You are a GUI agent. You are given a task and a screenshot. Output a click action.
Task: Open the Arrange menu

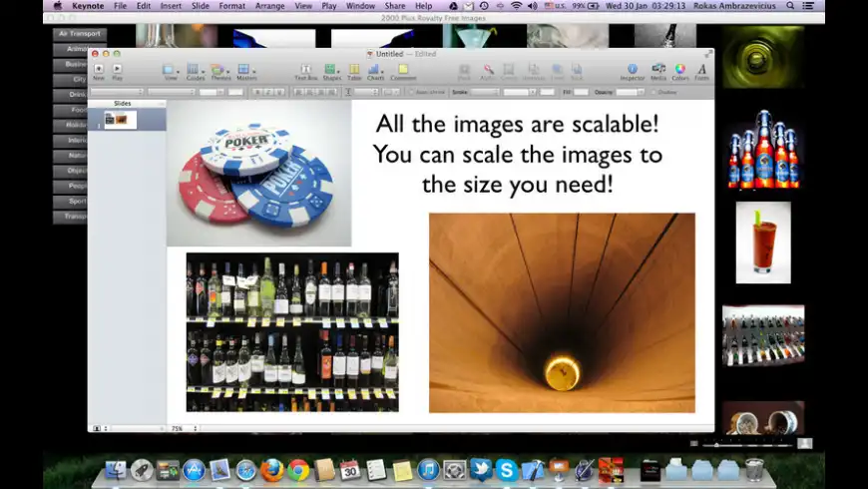point(269,6)
